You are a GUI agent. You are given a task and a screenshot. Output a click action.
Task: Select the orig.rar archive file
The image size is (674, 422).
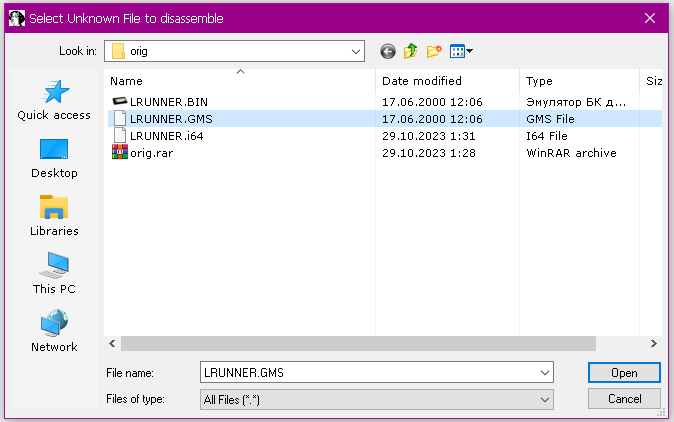coord(154,153)
